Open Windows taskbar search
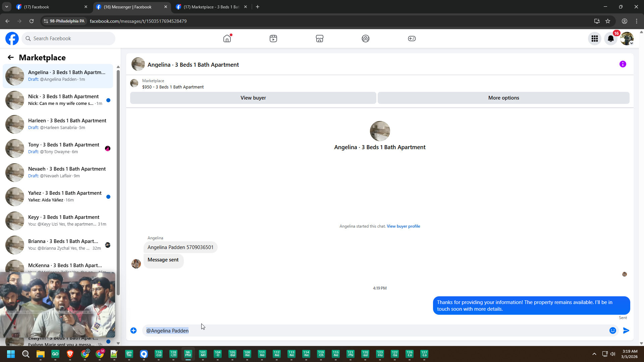The width and height of the screenshot is (644, 362). 25,354
